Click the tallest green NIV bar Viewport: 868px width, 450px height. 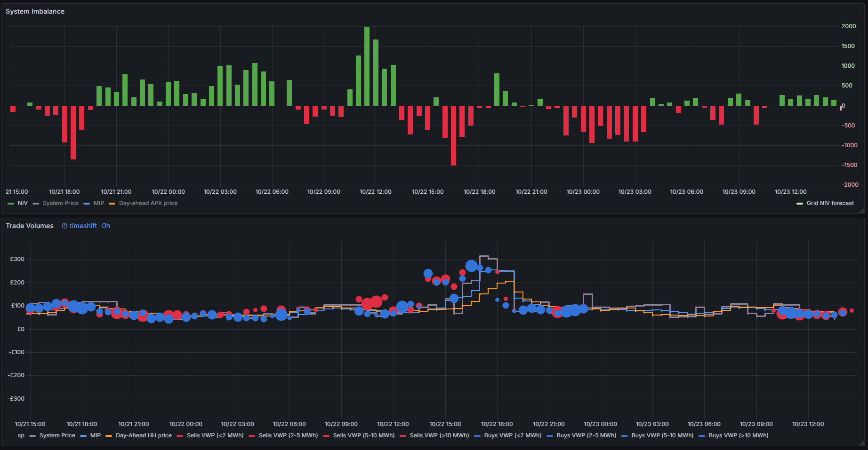[368, 66]
